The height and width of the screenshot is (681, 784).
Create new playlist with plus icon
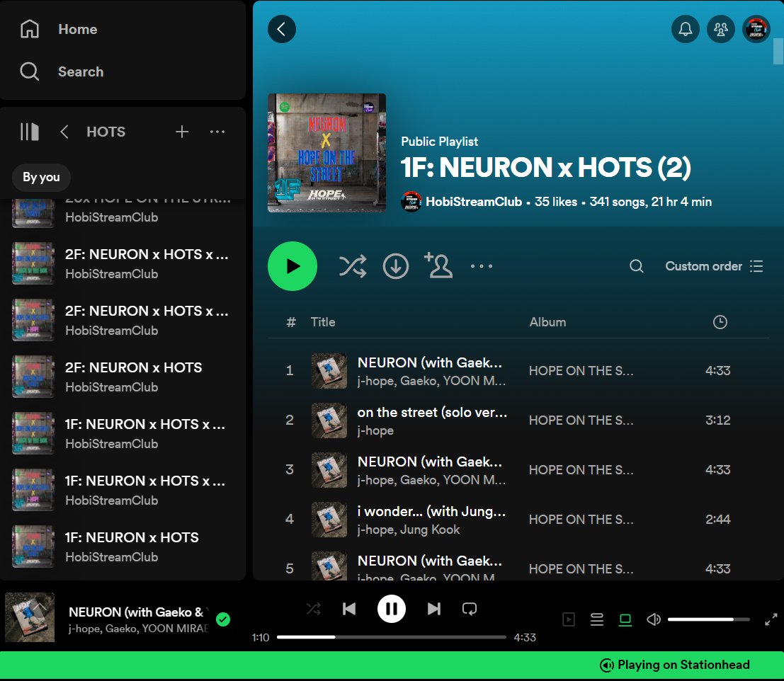point(182,132)
